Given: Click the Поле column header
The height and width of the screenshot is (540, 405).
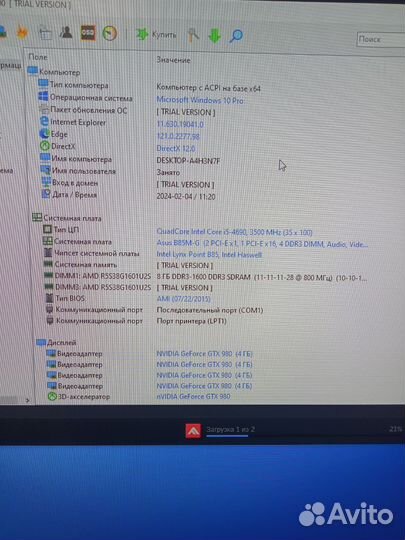Looking at the screenshot, I should click(x=38, y=57).
